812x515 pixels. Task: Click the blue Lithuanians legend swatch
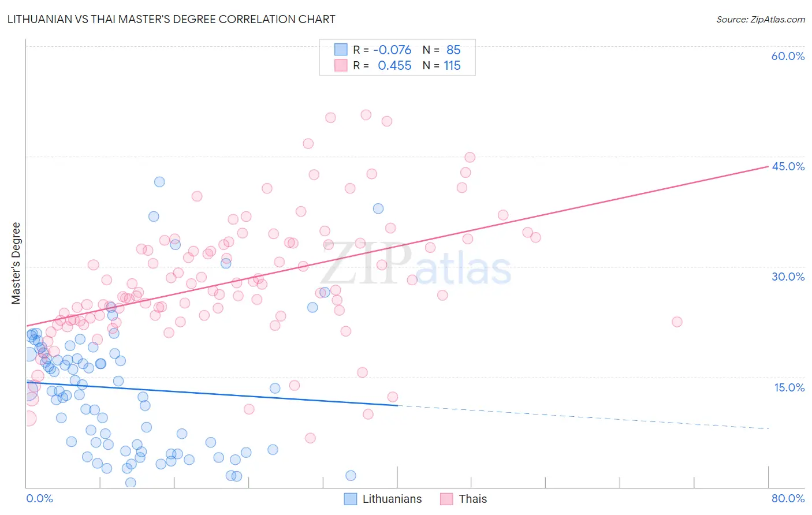[350, 499]
